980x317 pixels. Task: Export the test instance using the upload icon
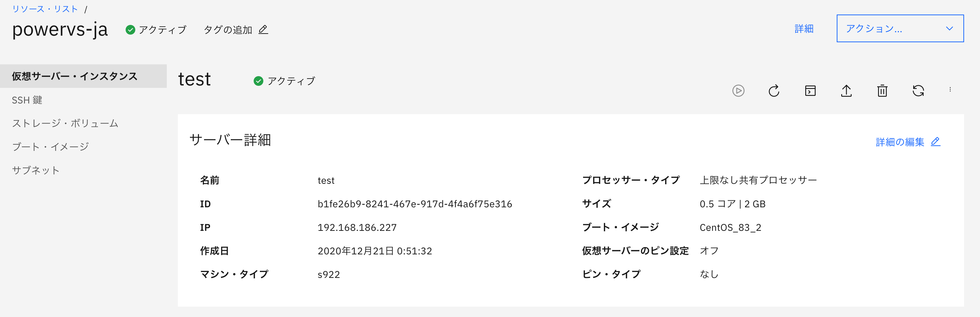click(846, 91)
